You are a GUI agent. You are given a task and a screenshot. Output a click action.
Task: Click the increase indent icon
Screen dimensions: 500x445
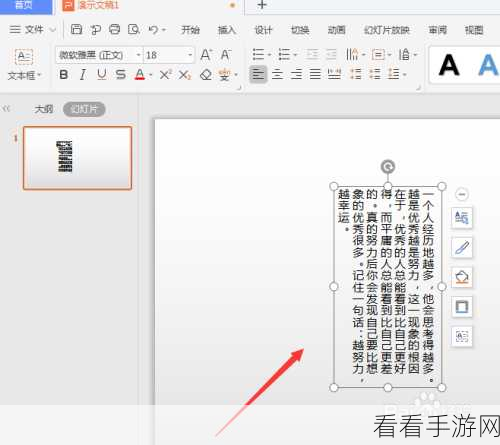(x=331, y=54)
